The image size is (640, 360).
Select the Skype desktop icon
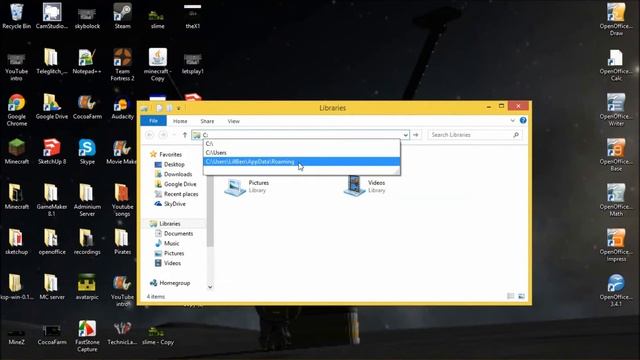(x=87, y=152)
